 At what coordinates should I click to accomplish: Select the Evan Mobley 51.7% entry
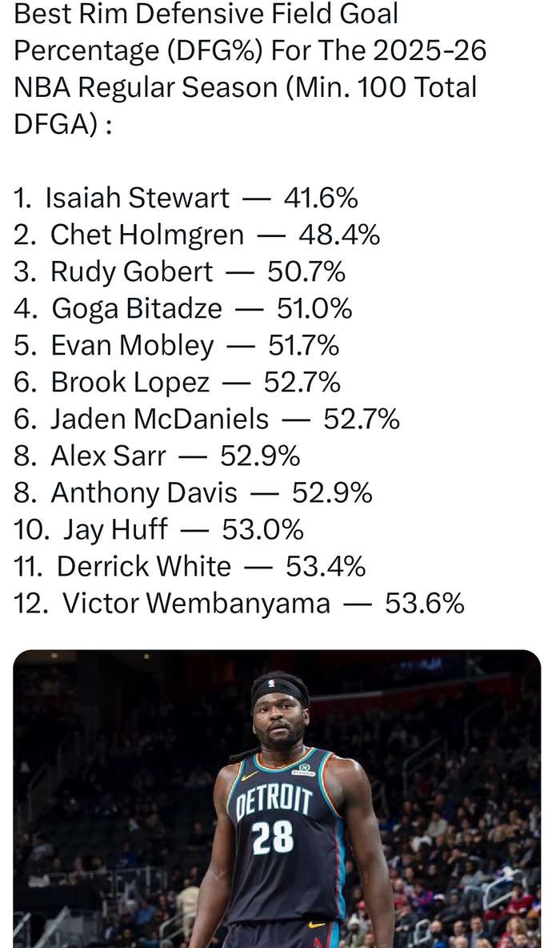177,345
